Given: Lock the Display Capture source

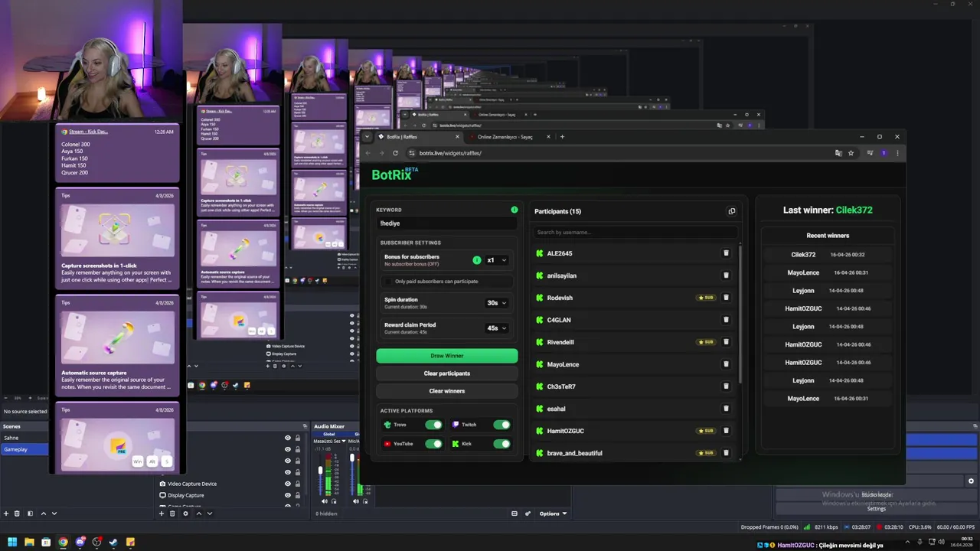Looking at the screenshot, I should tap(298, 495).
